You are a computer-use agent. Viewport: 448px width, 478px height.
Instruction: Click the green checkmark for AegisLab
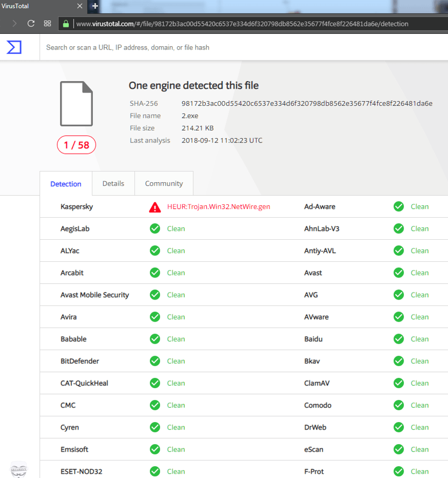point(155,229)
